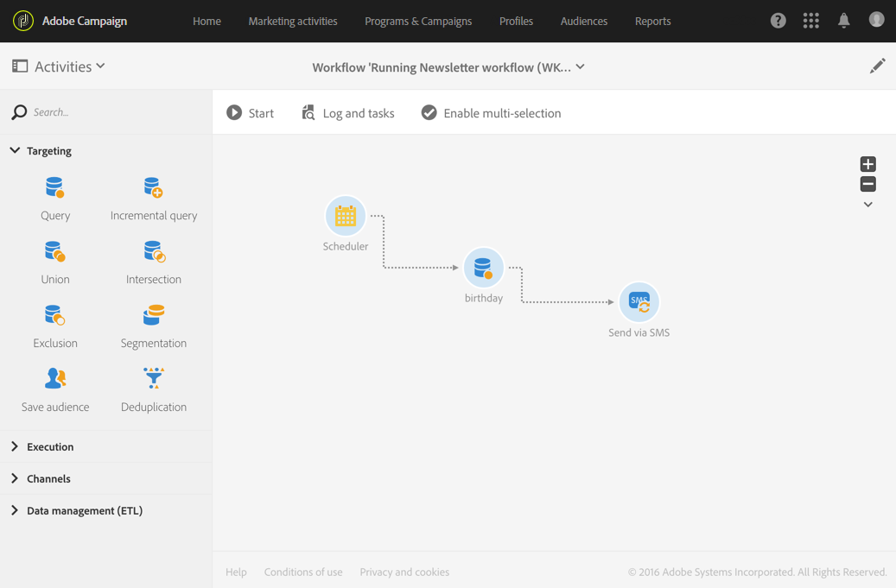
Task: Select the Exclusion activity icon
Action: pos(54,315)
